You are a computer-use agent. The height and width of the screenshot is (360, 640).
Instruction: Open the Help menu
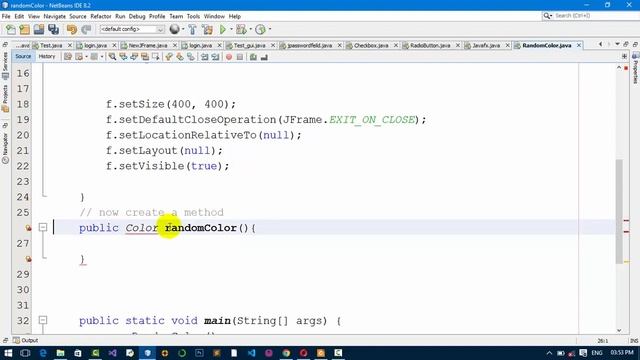(235, 16)
